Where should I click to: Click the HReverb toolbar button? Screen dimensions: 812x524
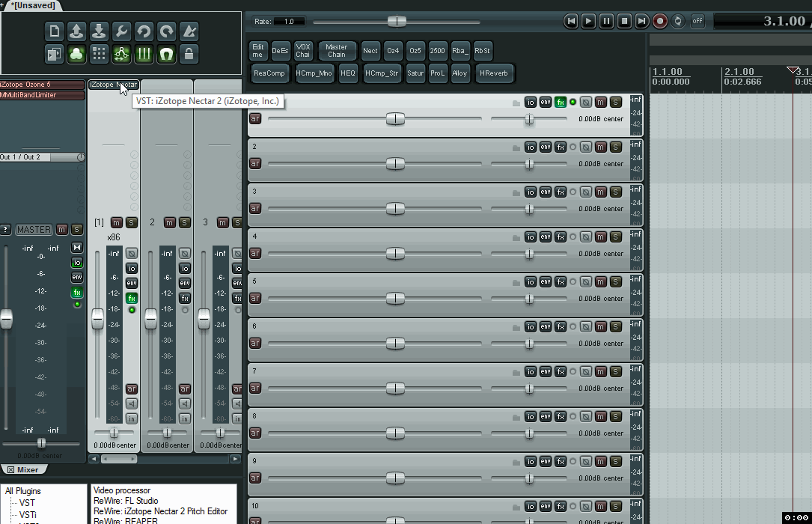tap(493, 73)
